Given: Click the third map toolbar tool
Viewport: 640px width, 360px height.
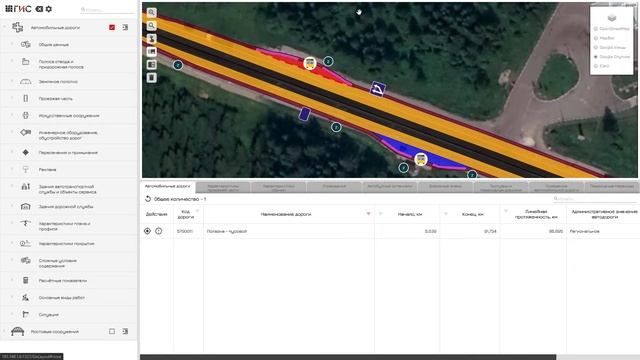Looking at the screenshot, I should click(151, 38).
